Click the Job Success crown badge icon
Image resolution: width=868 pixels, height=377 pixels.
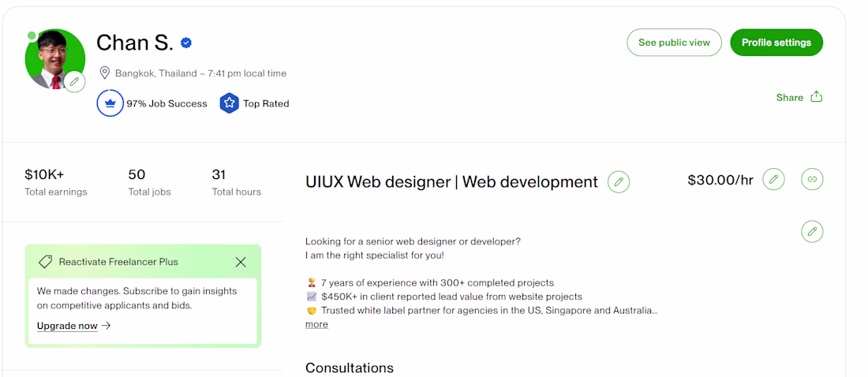pos(110,103)
